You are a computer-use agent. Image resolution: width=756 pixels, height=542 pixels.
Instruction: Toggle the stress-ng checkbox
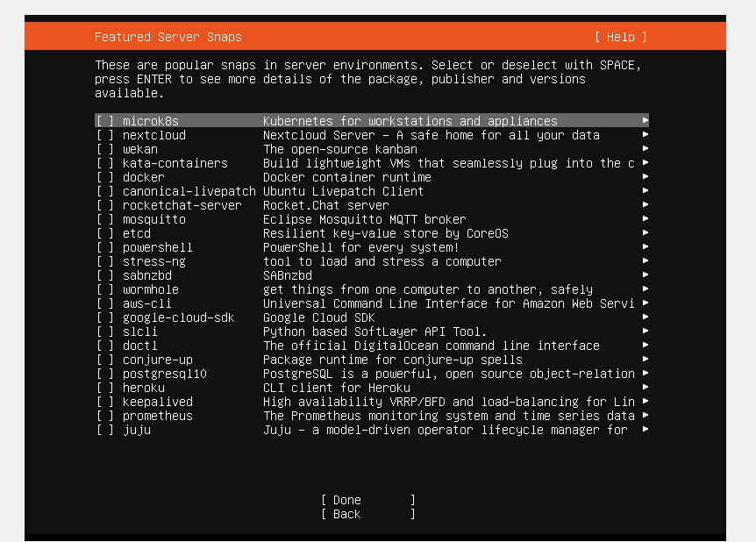click(x=105, y=261)
